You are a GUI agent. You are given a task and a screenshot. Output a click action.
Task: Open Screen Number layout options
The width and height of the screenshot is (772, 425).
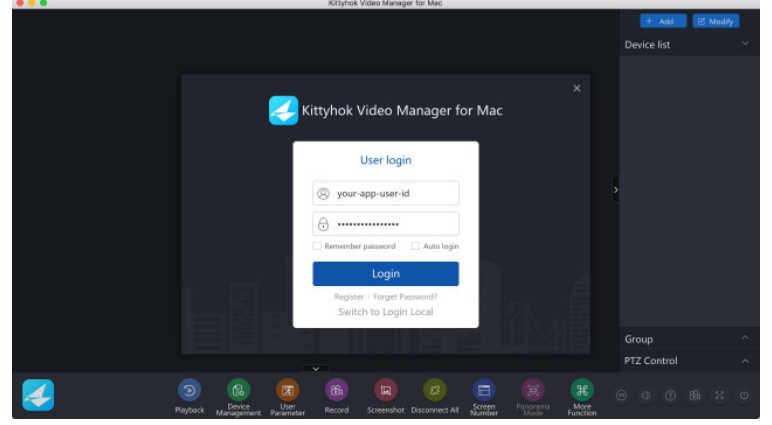pos(484,391)
